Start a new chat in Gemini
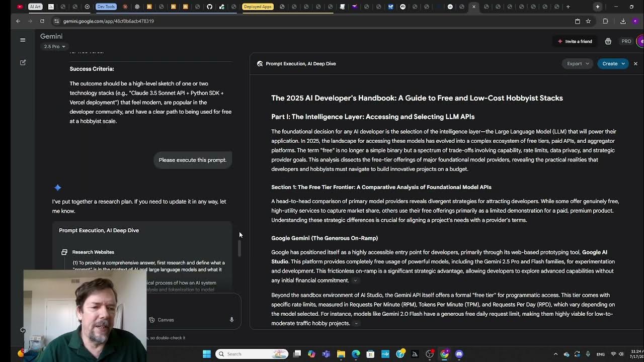This screenshot has width=644, height=362. tap(23, 62)
